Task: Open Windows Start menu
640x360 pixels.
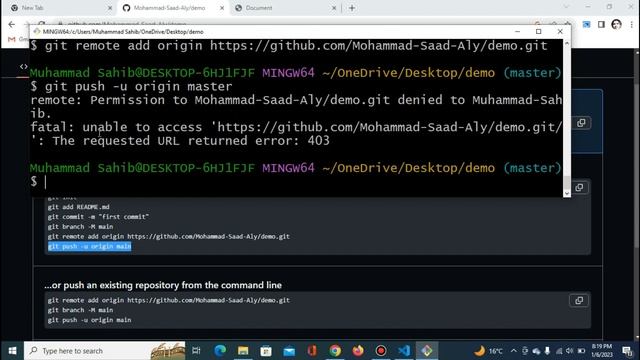Action: point(12,351)
